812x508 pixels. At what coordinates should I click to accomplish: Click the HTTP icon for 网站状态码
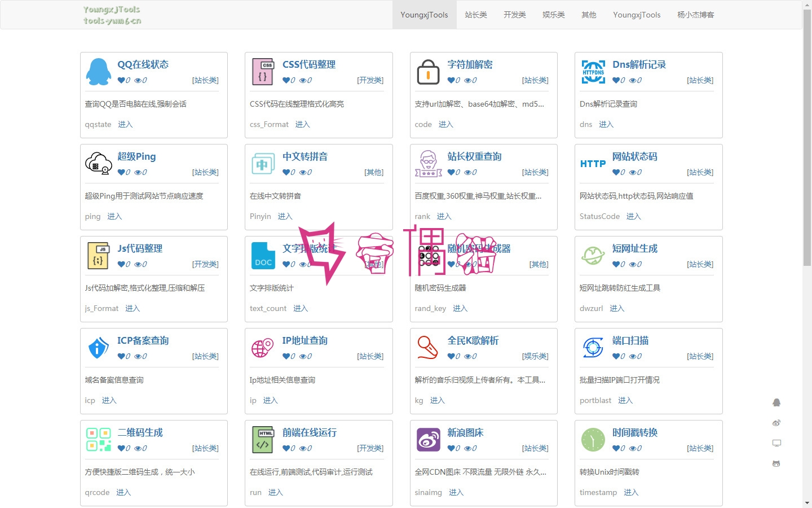point(593,164)
